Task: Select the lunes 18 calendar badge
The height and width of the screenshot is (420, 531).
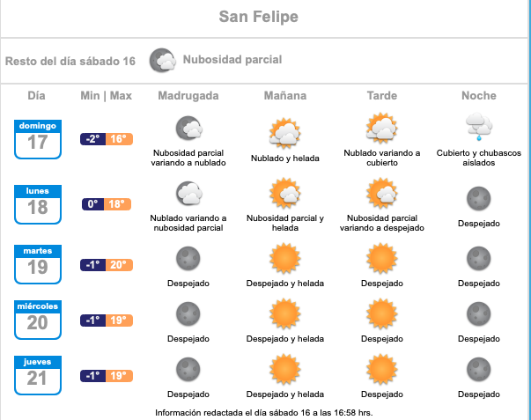Action: 38,204
